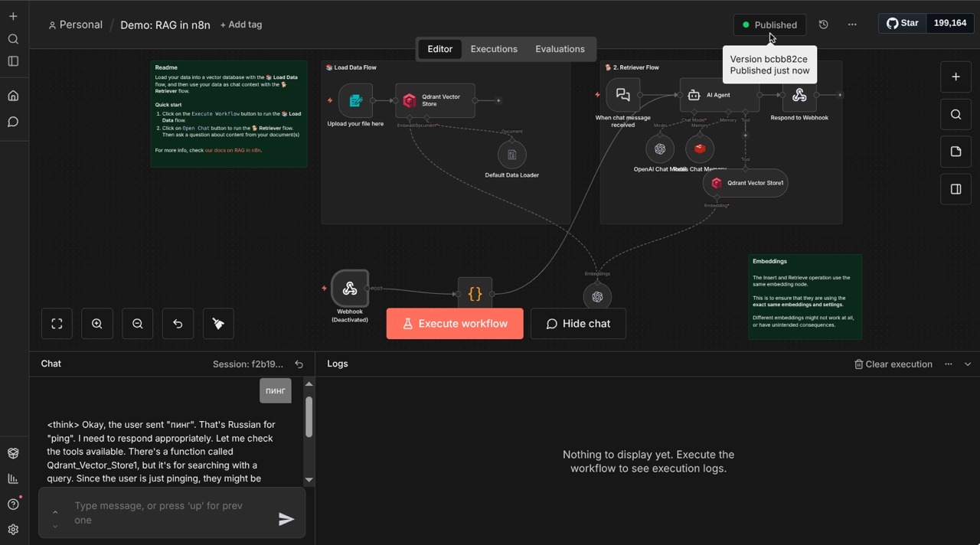Open the Insights bar chart icon in left sidebar
980x545 pixels.
(13, 478)
